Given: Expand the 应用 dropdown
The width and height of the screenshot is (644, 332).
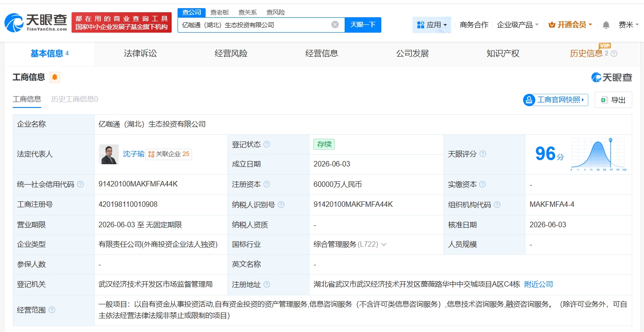Looking at the screenshot, I should click(x=445, y=25).
